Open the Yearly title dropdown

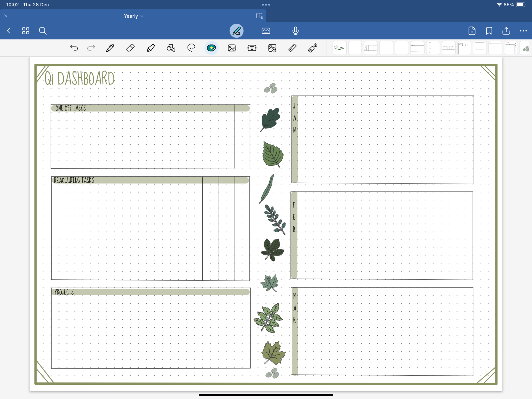[x=134, y=16]
